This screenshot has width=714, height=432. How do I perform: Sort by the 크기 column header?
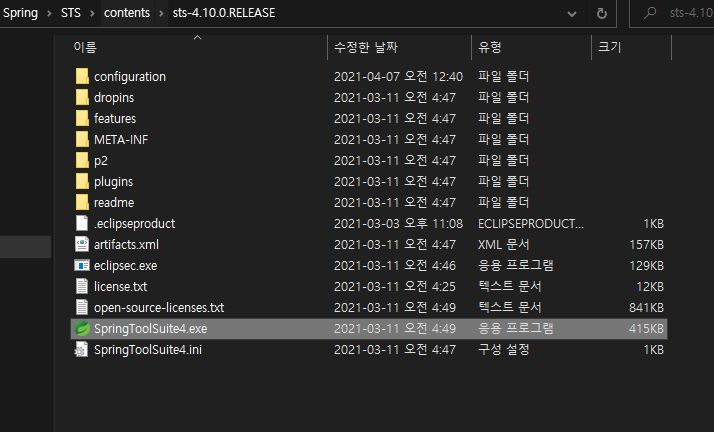click(609, 47)
